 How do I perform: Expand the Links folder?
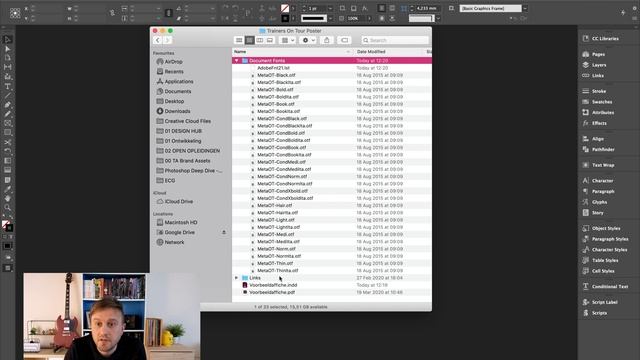click(x=236, y=278)
